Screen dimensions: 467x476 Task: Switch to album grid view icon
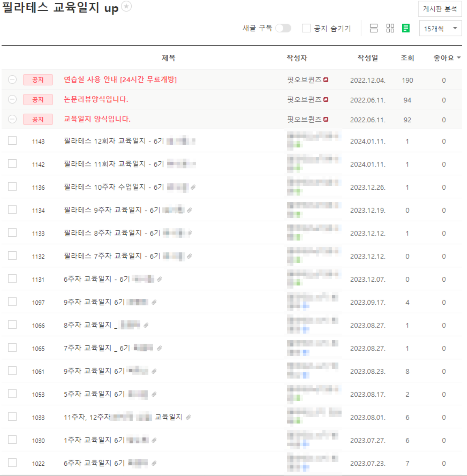coord(390,28)
